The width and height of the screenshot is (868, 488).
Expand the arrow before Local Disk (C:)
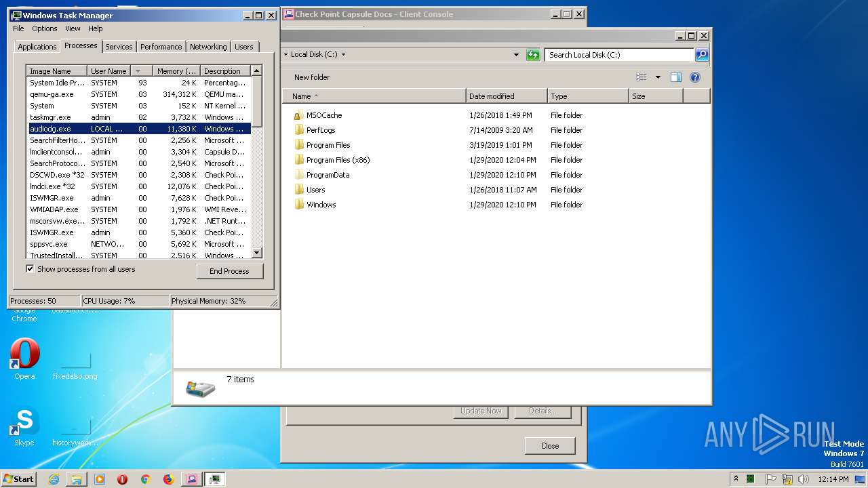point(285,55)
